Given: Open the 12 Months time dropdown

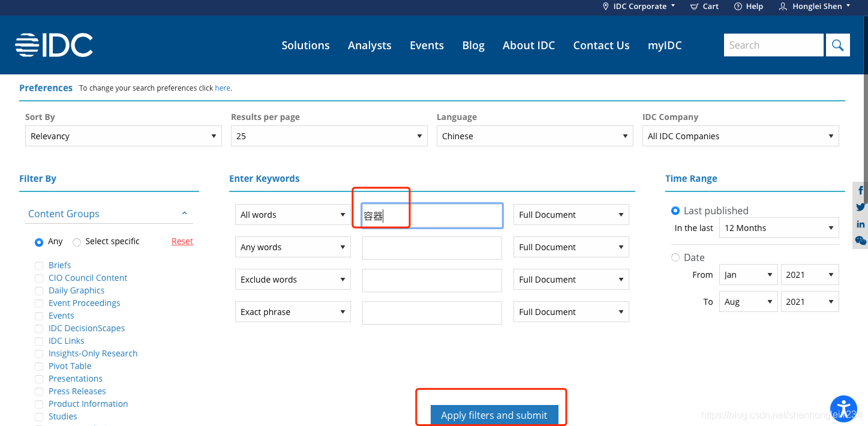Looking at the screenshot, I should click(779, 228).
